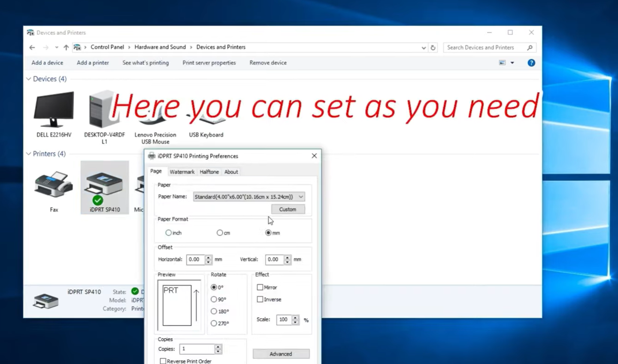Screen dimensions: 618x364
Task: Open the recent locations dropdown arrow
Action: 56,47
